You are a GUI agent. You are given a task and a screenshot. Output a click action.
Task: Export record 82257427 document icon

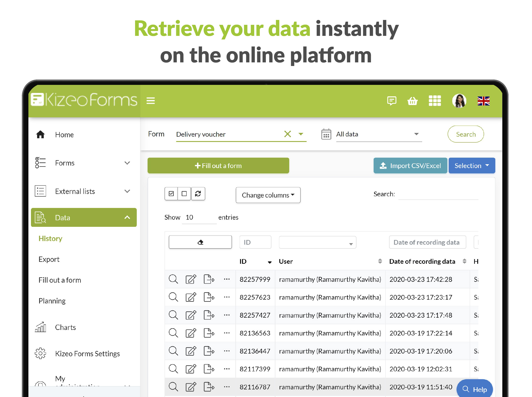click(209, 315)
